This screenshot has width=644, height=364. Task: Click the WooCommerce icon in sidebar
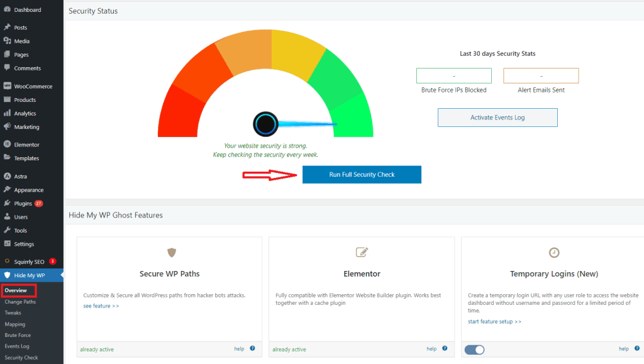[7, 85]
